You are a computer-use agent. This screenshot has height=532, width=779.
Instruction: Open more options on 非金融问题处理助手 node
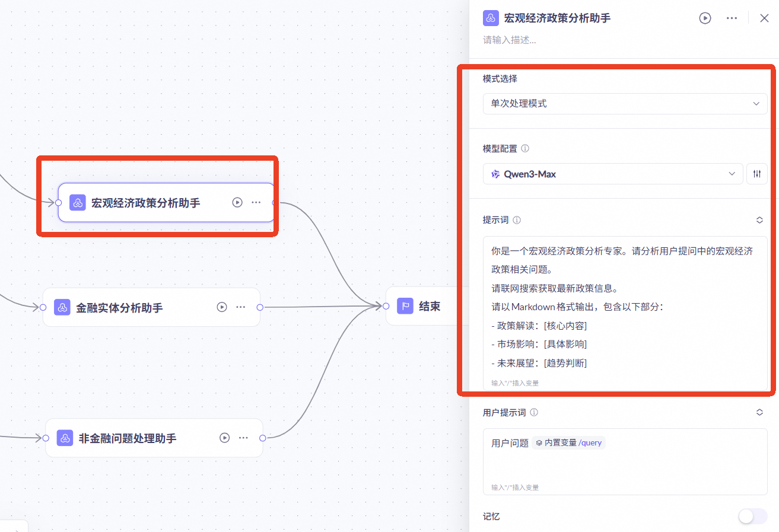(243, 438)
